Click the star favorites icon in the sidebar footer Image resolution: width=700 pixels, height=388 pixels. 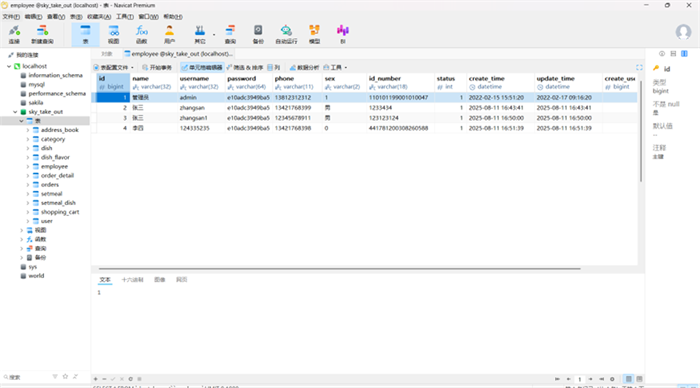tap(65, 377)
